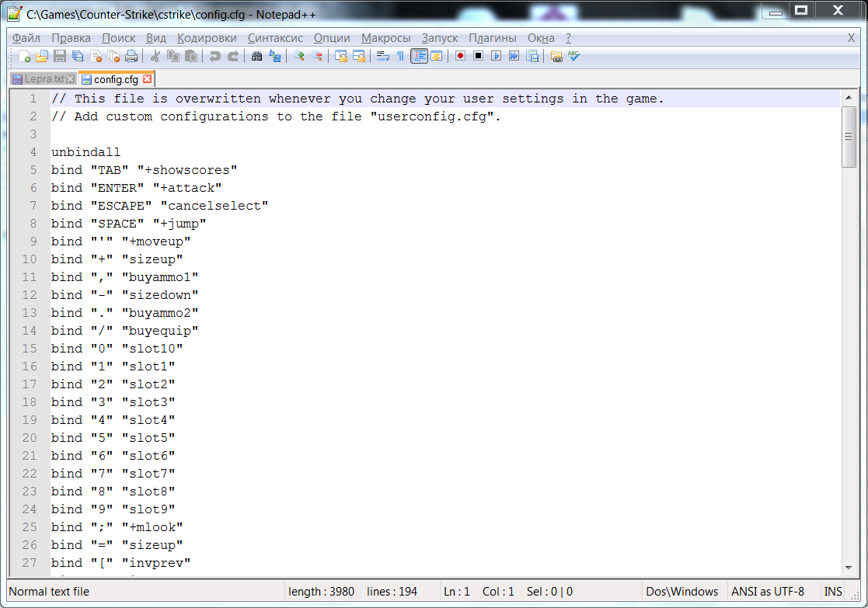Image resolution: width=868 pixels, height=608 pixels.
Task: Click the Close All toolbar icon
Action: click(113, 57)
